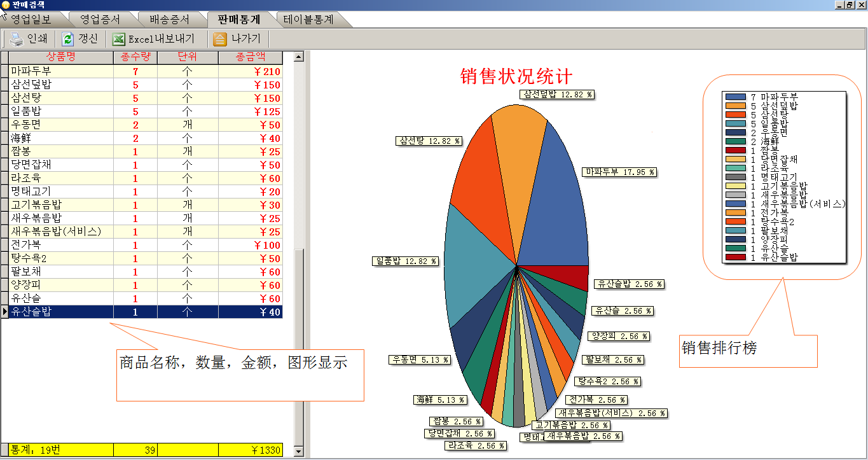Viewport: 868px width, 460px height.
Task: Sort by the 상품명 column header
Action: [x=61, y=57]
